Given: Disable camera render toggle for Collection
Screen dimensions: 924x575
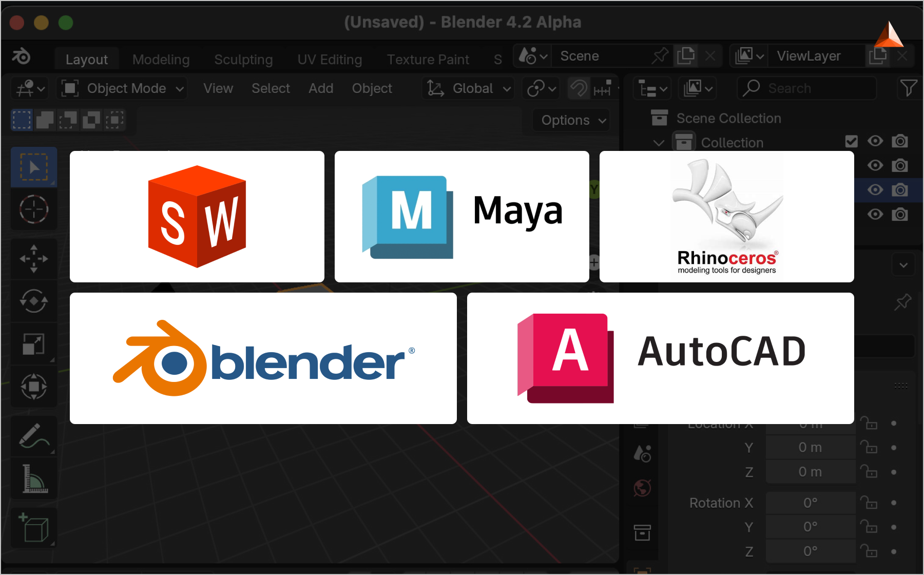Looking at the screenshot, I should pyautogui.click(x=900, y=141).
